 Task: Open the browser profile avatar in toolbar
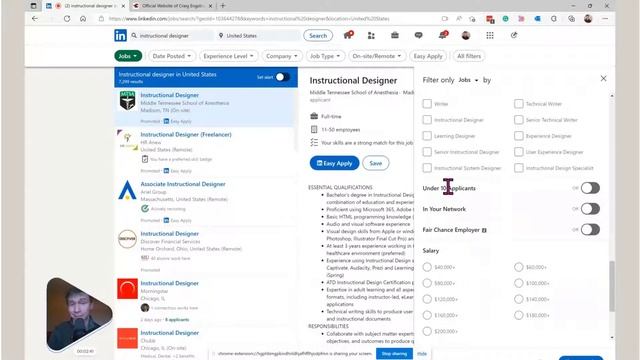tap(588, 19)
